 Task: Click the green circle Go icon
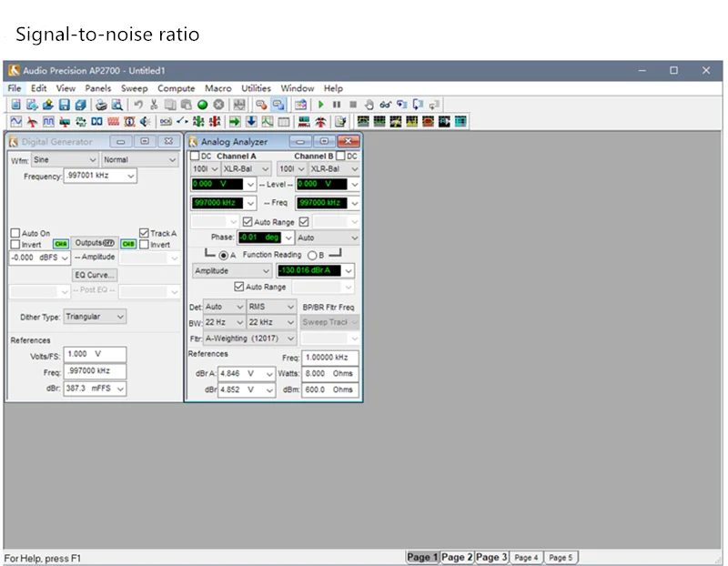point(202,105)
